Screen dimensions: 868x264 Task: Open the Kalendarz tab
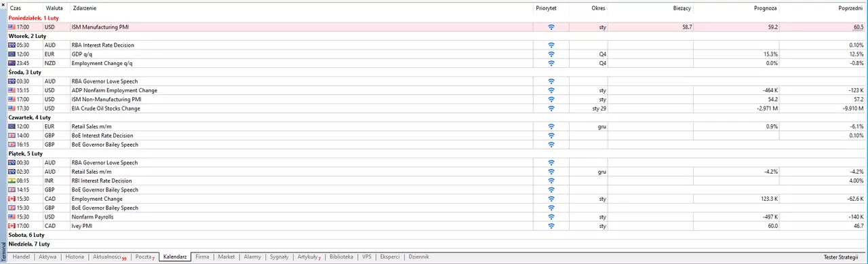pyautogui.click(x=175, y=257)
